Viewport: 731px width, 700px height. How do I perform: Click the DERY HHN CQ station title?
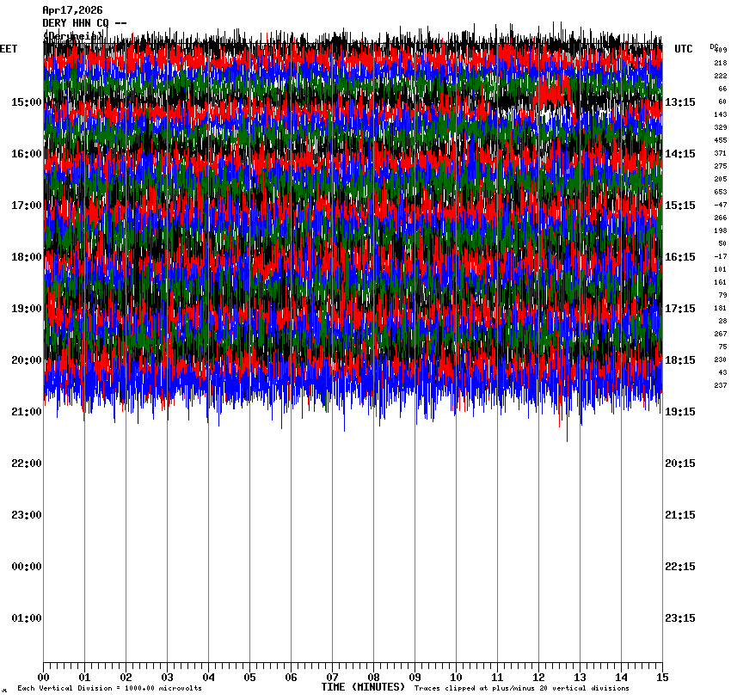pyautogui.click(x=85, y=23)
